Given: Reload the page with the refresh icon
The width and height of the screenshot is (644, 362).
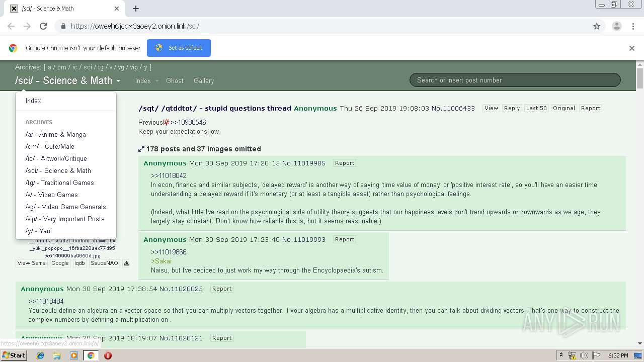Looking at the screenshot, I should tap(43, 26).
